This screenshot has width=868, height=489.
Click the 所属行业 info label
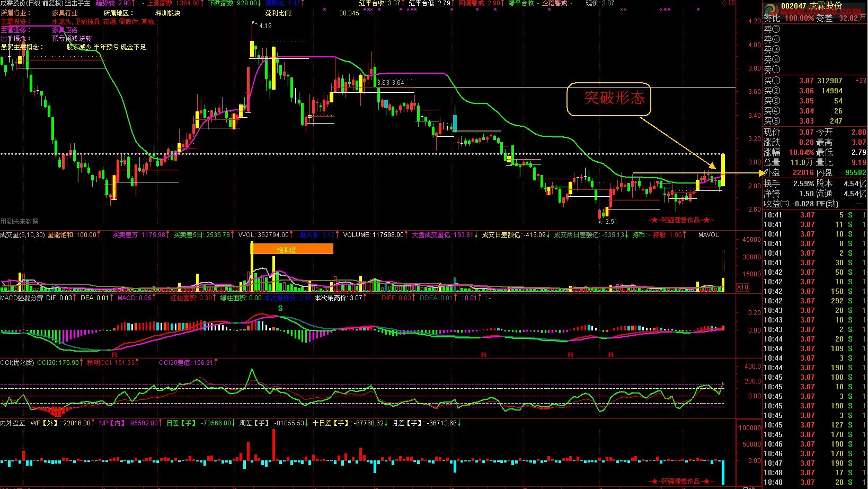[15, 13]
